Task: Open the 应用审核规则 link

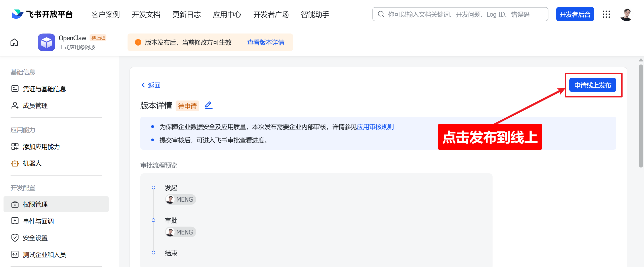Action: tap(375, 127)
